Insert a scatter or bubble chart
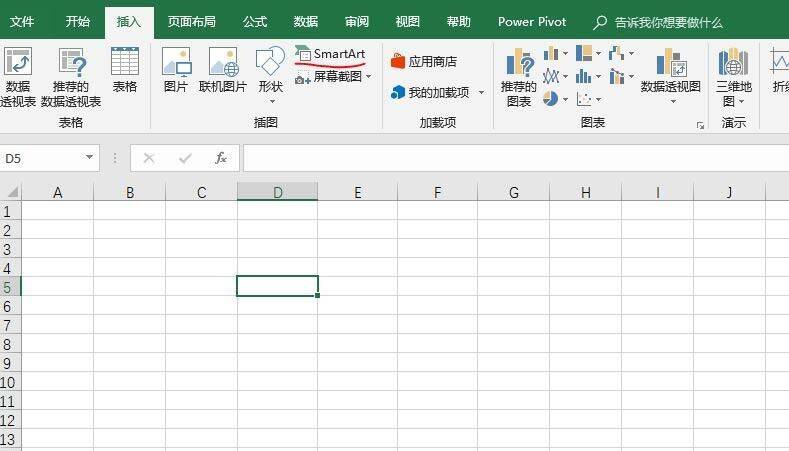The image size is (789, 451). [584, 99]
